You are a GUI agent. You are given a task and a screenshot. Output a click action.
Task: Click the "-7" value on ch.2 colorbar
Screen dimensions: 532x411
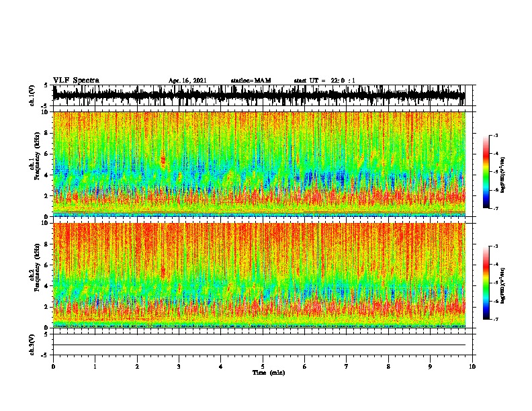point(496,319)
